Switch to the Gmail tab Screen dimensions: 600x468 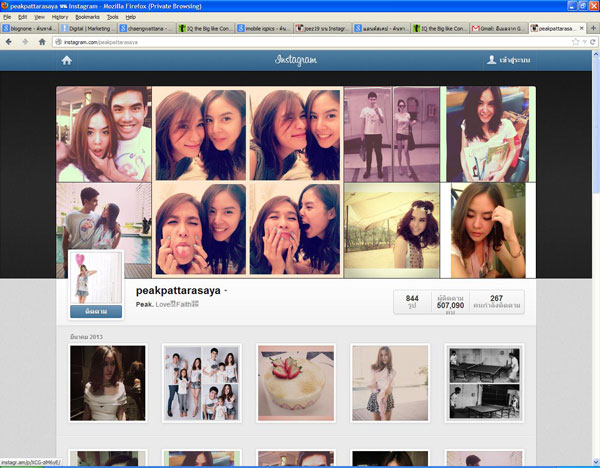point(498,28)
